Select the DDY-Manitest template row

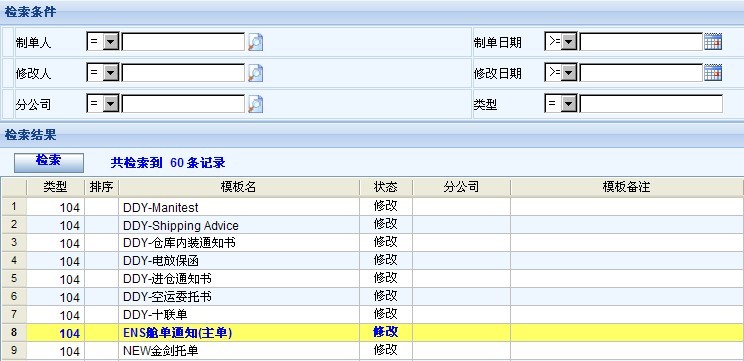pos(372,207)
